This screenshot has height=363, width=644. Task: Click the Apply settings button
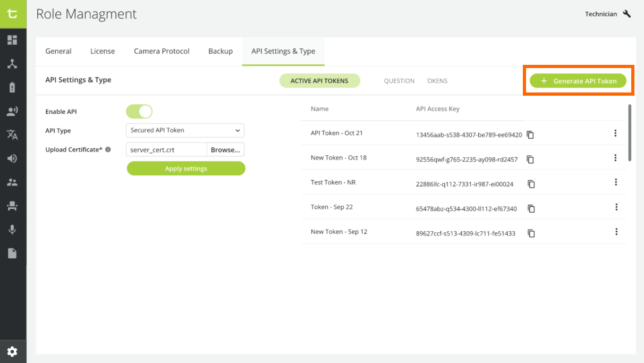click(186, 168)
